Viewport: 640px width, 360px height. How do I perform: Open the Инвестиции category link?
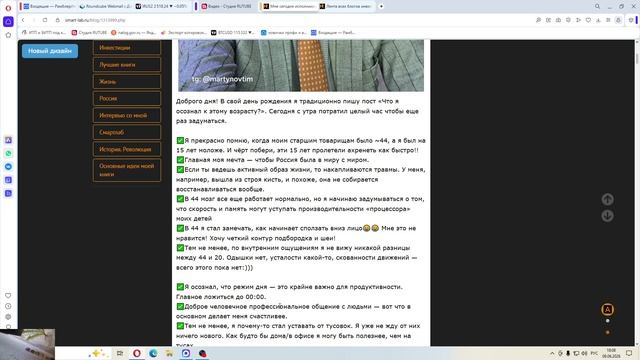[127, 48]
